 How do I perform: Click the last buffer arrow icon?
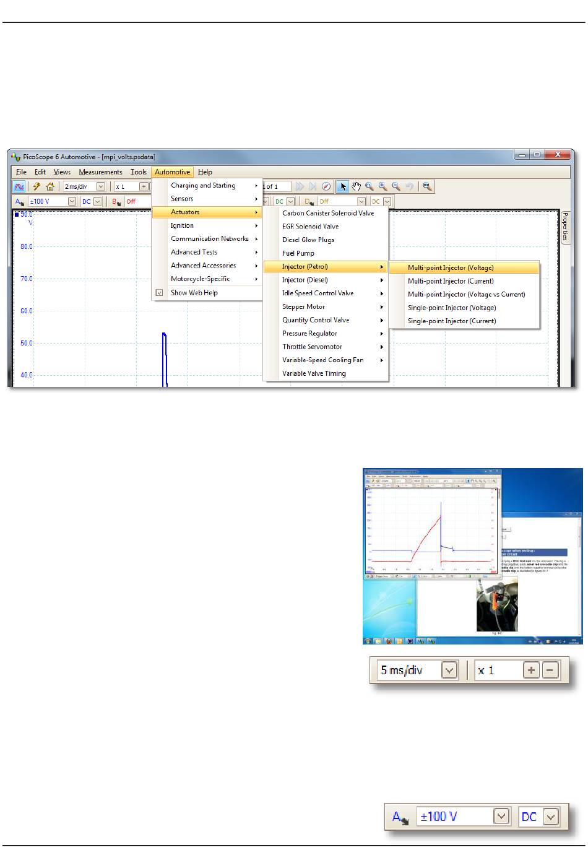313,186
